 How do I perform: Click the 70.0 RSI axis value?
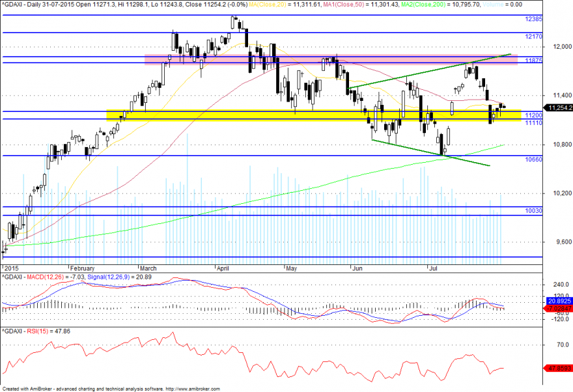[563, 345]
